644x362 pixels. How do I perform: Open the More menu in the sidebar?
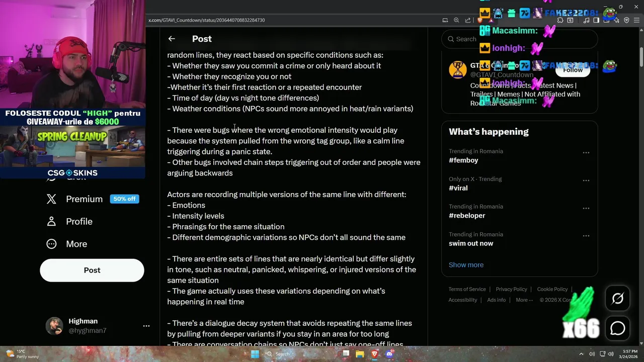[76, 244]
